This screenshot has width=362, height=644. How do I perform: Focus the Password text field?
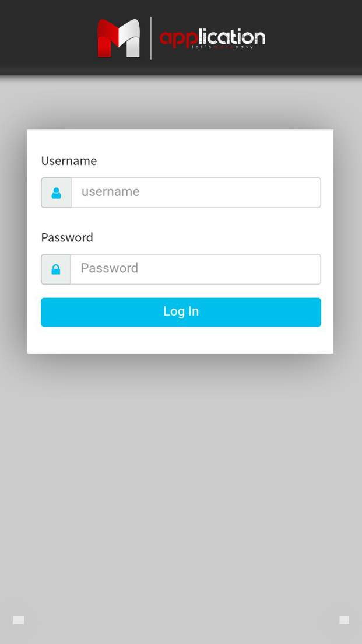click(x=196, y=269)
